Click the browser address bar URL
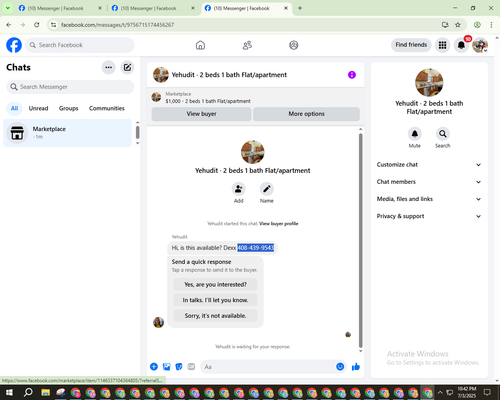Image resolution: width=500 pixels, height=400 pixels. point(117,25)
